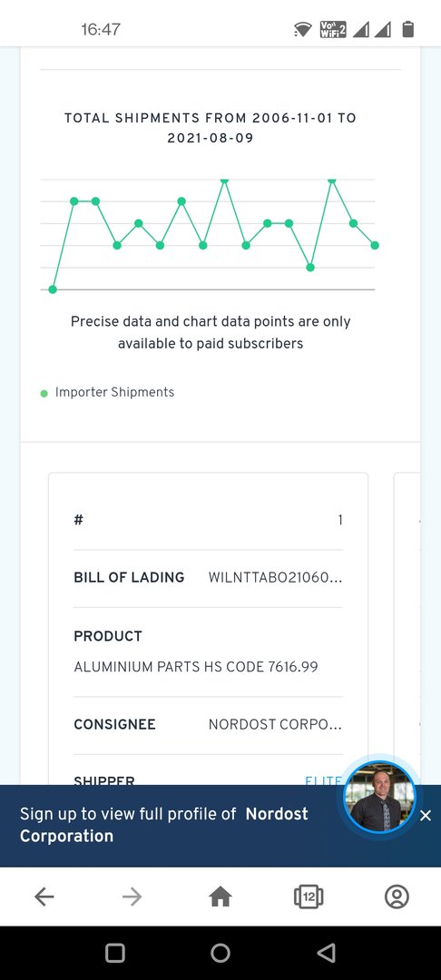441x980 pixels.
Task: Open the chat agent avatar bubble
Action: coord(379,797)
